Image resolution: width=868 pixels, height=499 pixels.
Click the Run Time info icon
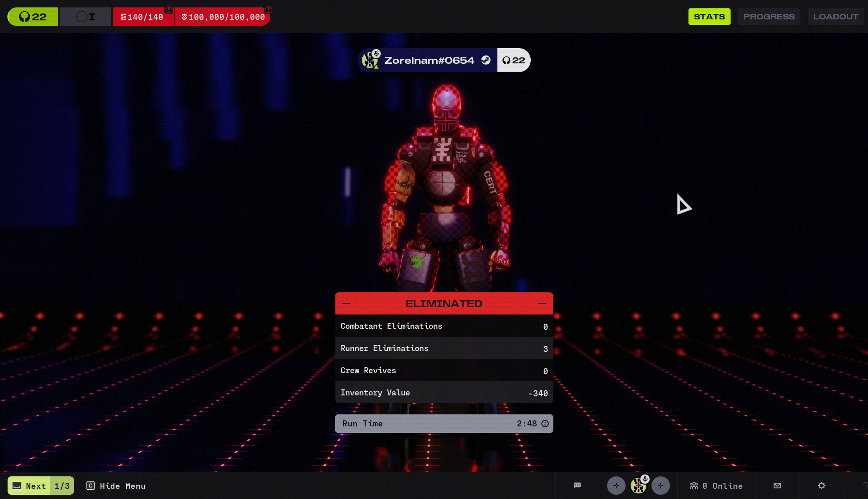tap(545, 424)
